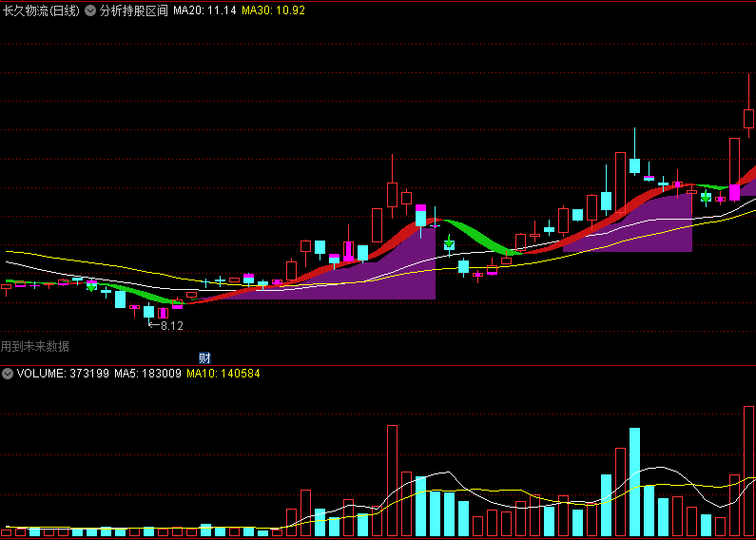Click the 用到未来数据 notice text
756x540 pixels.
point(35,346)
